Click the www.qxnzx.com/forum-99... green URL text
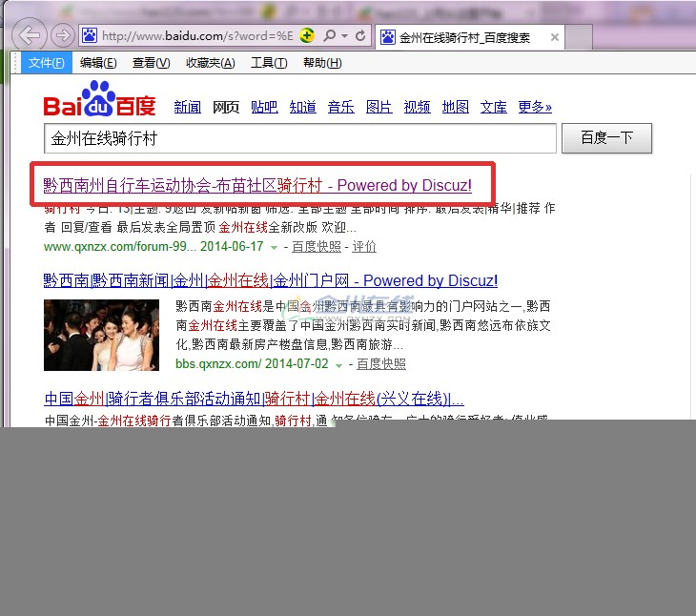Image resolution: width=696 pixels, height=616 pixels. (x=120, y=246)
